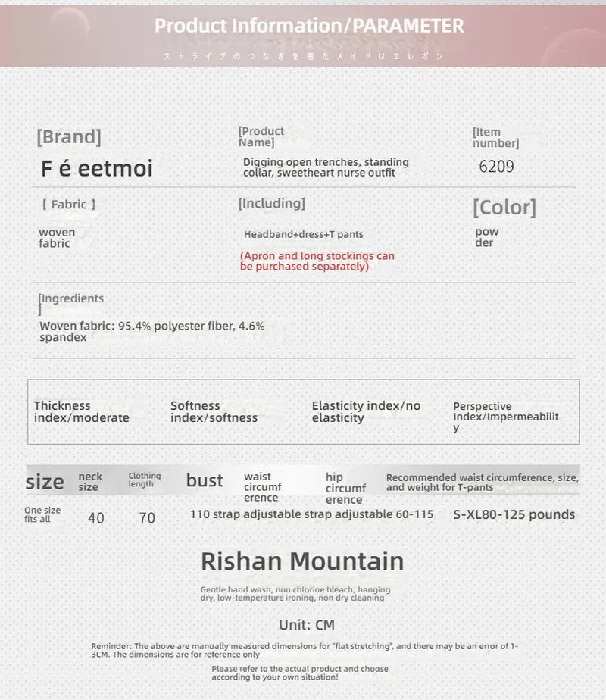Select the brand name 'F é eetmoi'
606x700 pixels.
[97, 168]
